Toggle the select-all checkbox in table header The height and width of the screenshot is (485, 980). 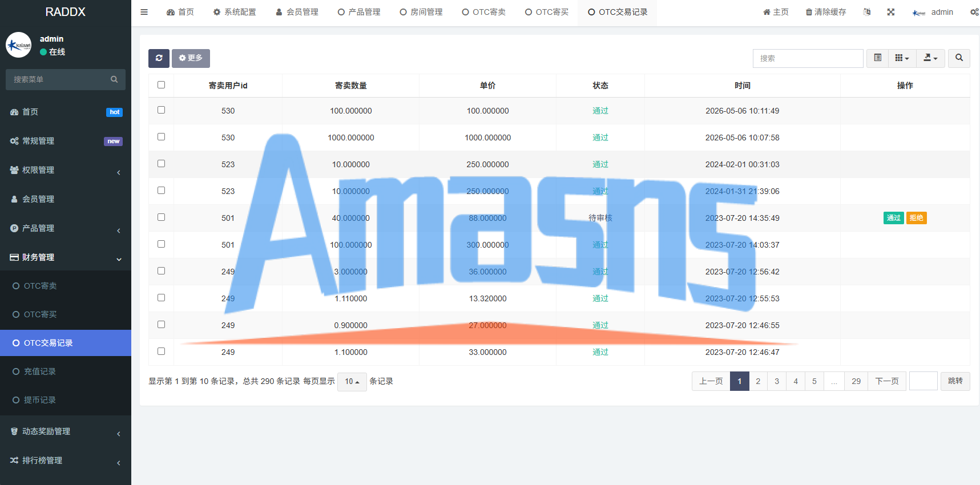(161, 84)
